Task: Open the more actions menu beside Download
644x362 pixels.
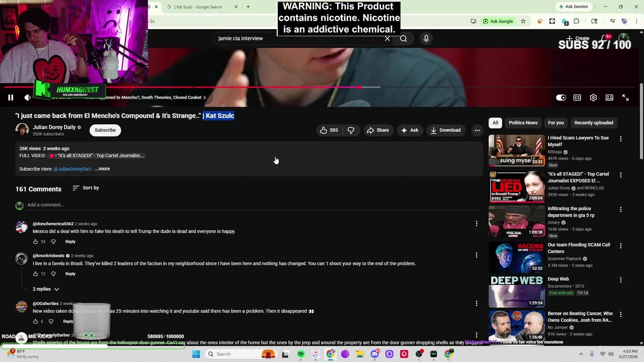Action: point(477,130)
